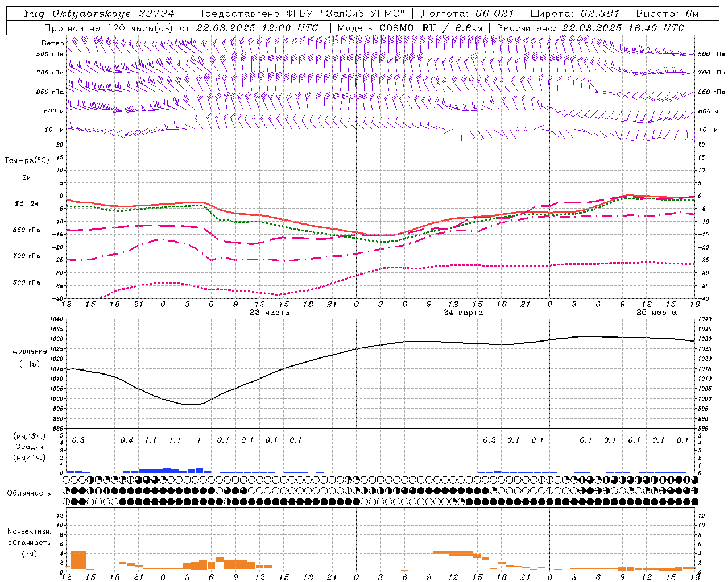
Task: Click the 23 марта date label
Action: pos(270,313)
